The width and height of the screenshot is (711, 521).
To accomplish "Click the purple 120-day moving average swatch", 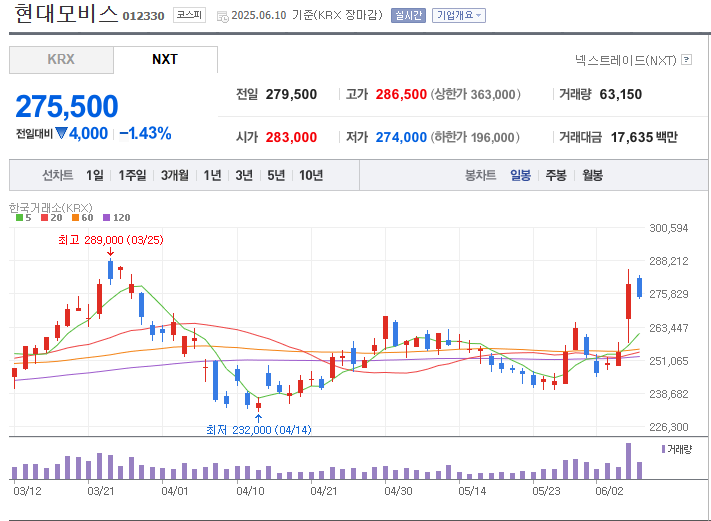I will coord(107,218).
